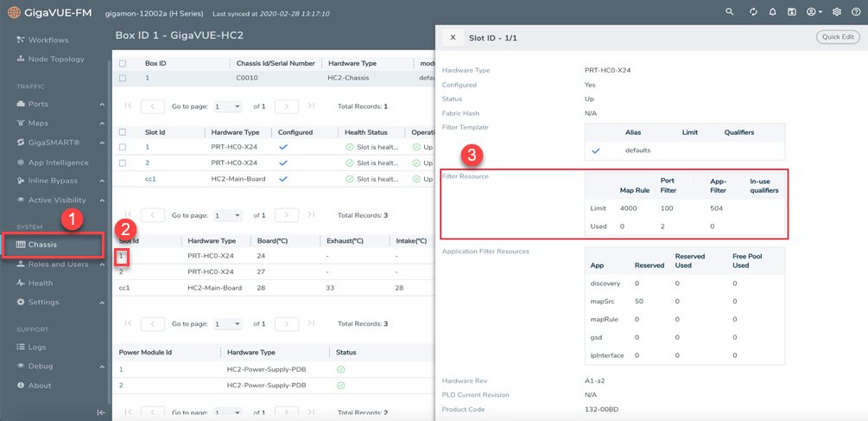
Task: Expand the GigaSMART sidebar section
Action: tap(102, 143)
